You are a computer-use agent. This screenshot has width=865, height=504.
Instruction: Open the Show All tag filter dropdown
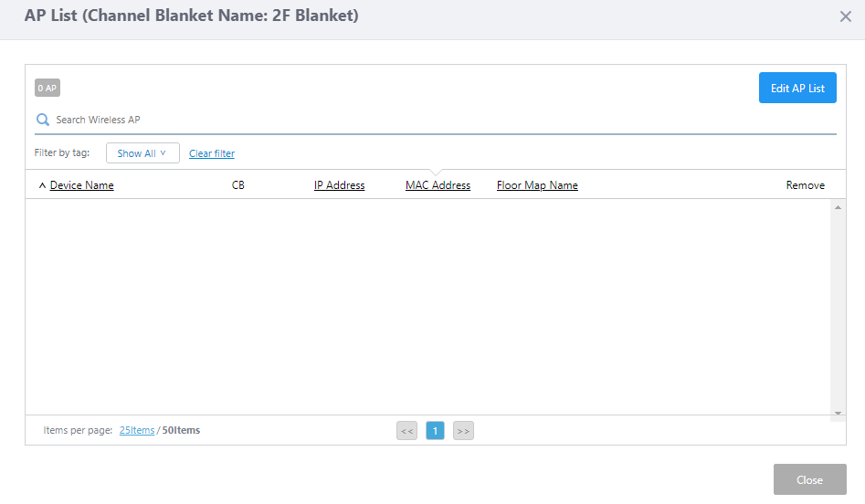click(x=142, y=153)
